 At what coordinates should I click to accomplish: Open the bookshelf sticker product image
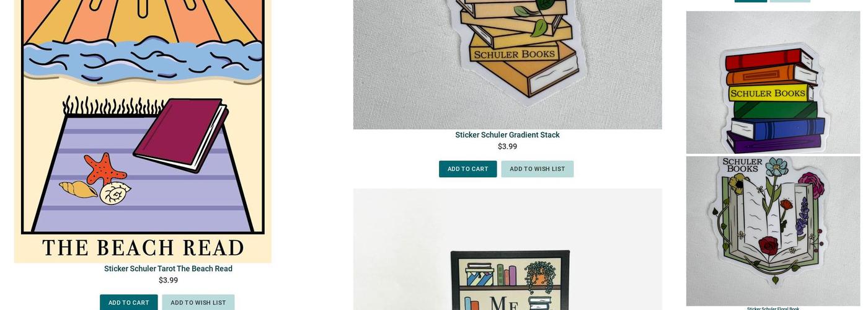pyautogui.click(x=507, y=249)
